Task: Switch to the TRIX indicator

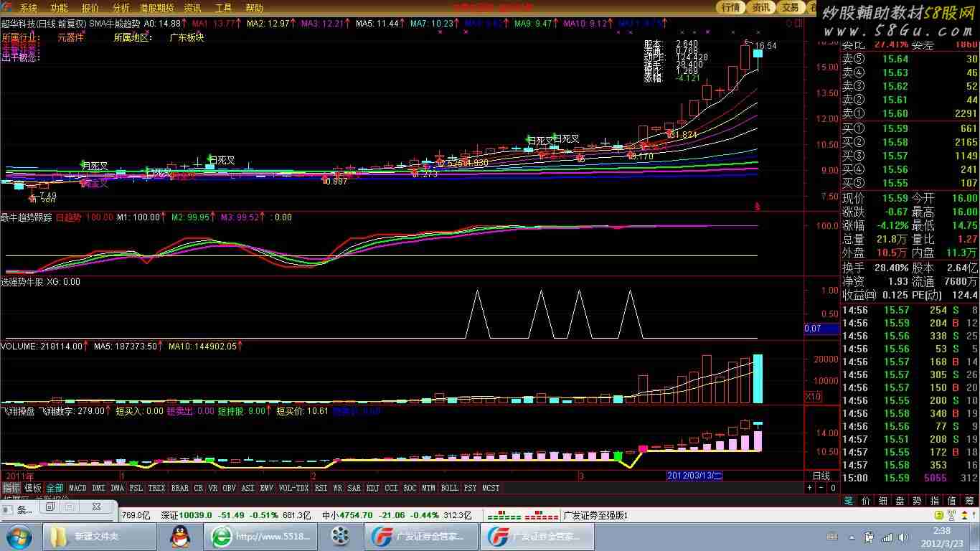Action: 157,488
